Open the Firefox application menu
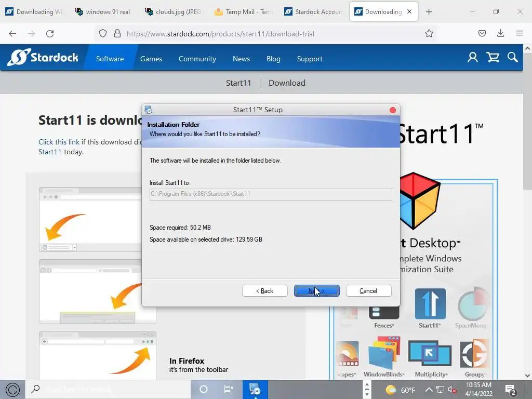532x399 pixels. 519,34
